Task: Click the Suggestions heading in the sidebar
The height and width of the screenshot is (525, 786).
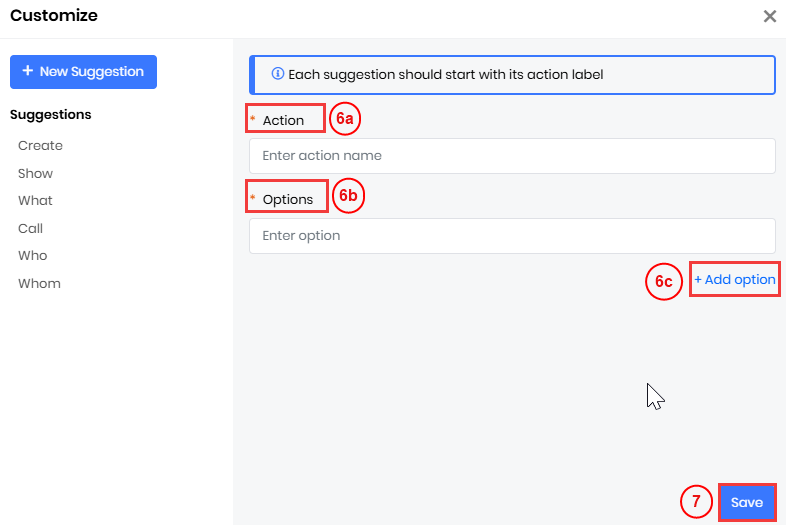Action: coord(50,115)
